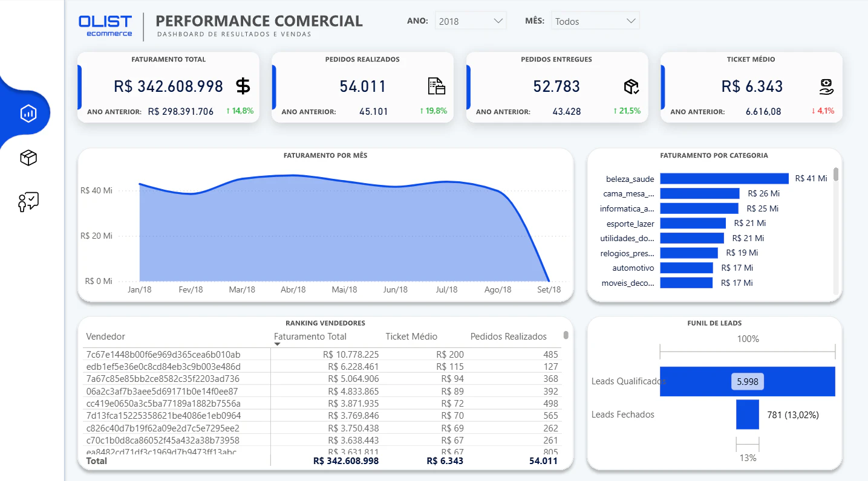Open the ANO dropdown showing 2018
The image size is (868, 481).
[471, 21]
